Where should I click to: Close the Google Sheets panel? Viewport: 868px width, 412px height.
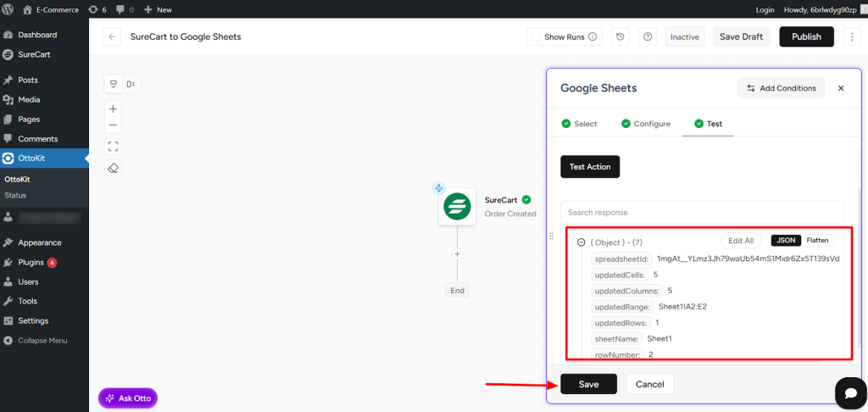pyautogui.click(x=841, y=88)
